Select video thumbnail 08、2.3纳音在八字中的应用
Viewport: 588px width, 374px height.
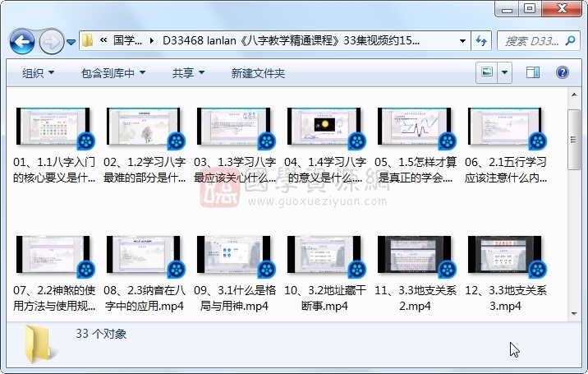tap(145, 256)
